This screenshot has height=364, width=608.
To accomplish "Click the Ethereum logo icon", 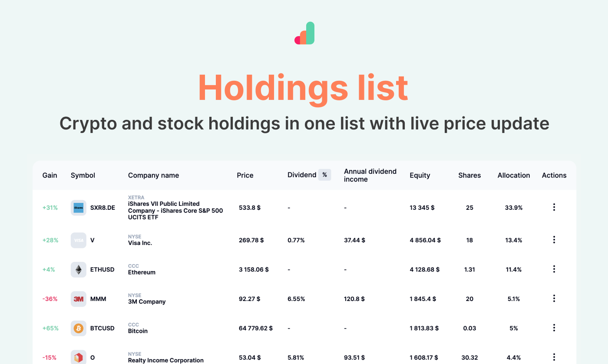I will pyautogui.click(x=79, y=270).
